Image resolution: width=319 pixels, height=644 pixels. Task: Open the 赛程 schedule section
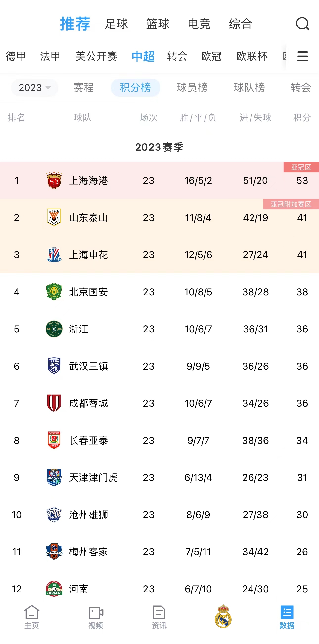click(83, 88)
